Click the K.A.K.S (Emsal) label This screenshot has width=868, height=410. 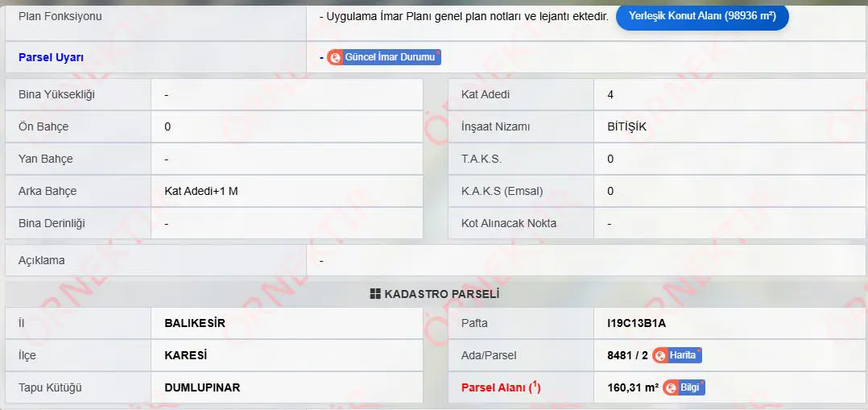[502, 191]
